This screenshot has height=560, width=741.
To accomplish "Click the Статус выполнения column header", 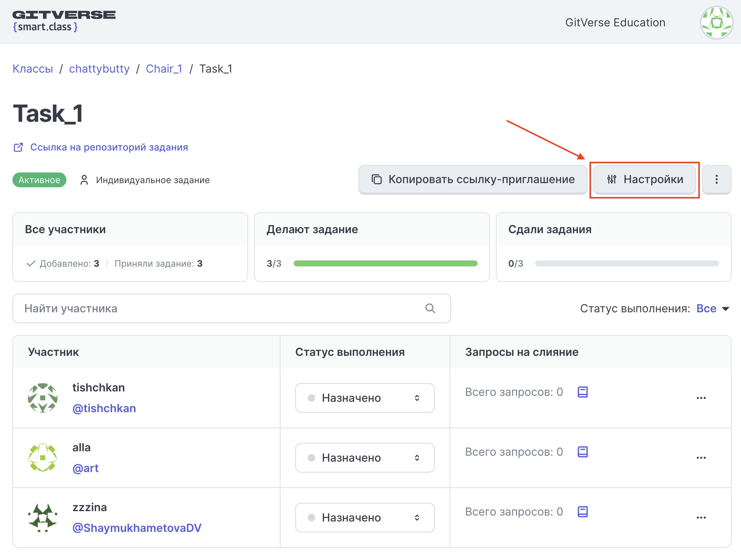I will click(x=350, y=352).
